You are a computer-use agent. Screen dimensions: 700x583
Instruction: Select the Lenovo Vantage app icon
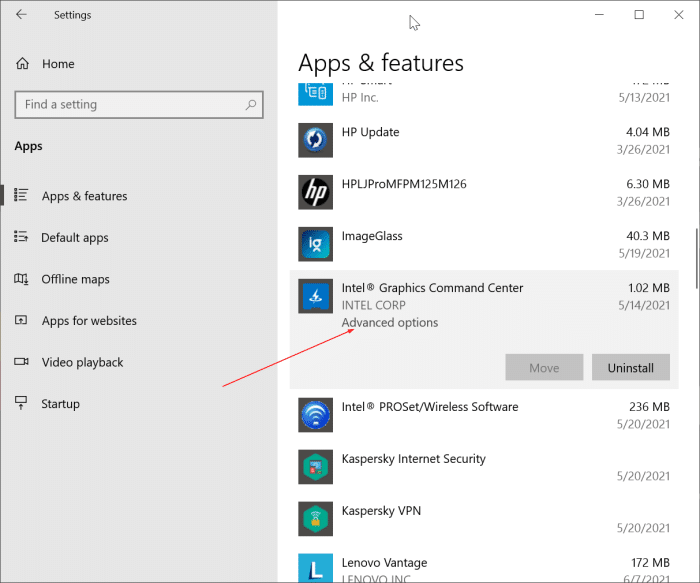pos(315,568)
